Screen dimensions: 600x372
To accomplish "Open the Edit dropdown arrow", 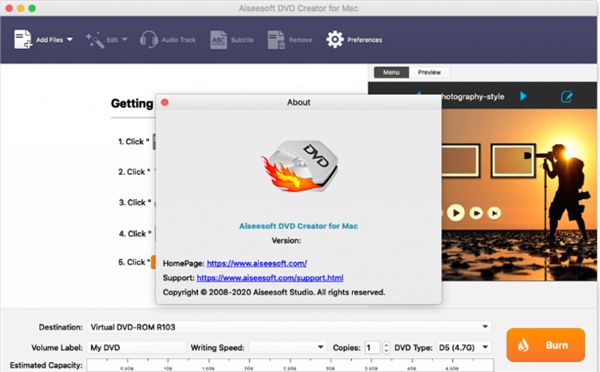I will pyautogui.click(x=124, y=39).
